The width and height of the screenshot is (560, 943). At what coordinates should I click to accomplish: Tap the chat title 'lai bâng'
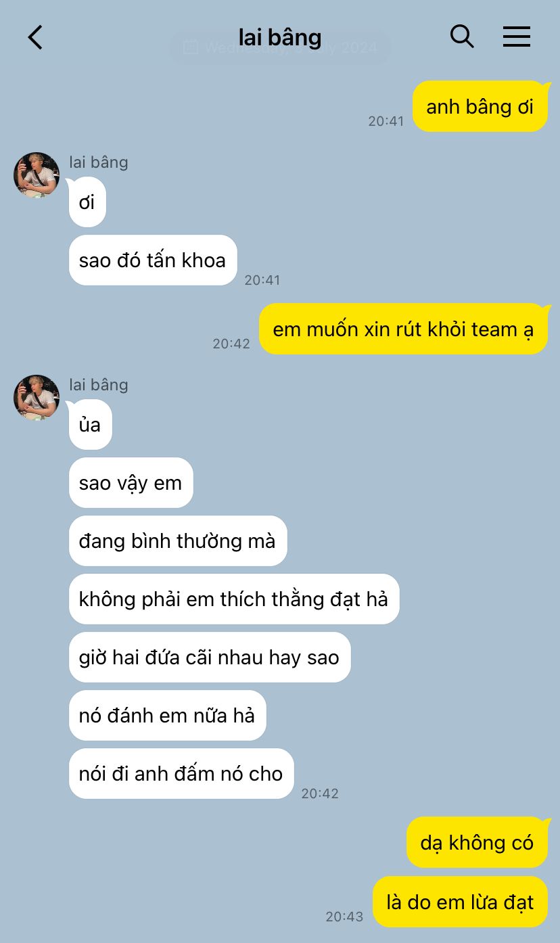click(280, 37)
